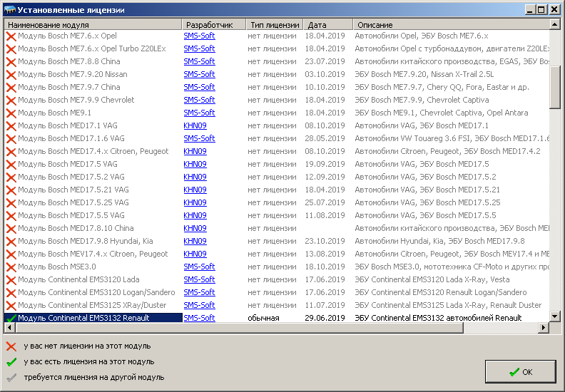Click the horizontal scrollbar right arrow
This screenshot has width=565, height=392.
pos(544,328)
